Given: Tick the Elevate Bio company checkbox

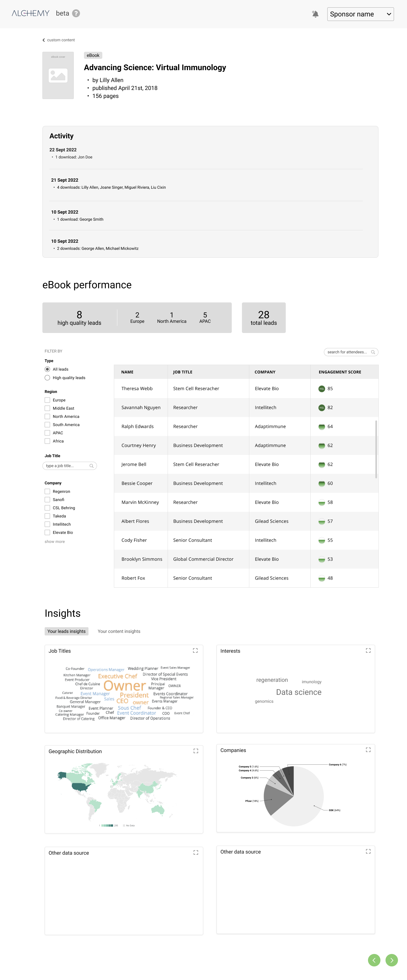Looking at the screenshot, I should (x=47, y=533).
